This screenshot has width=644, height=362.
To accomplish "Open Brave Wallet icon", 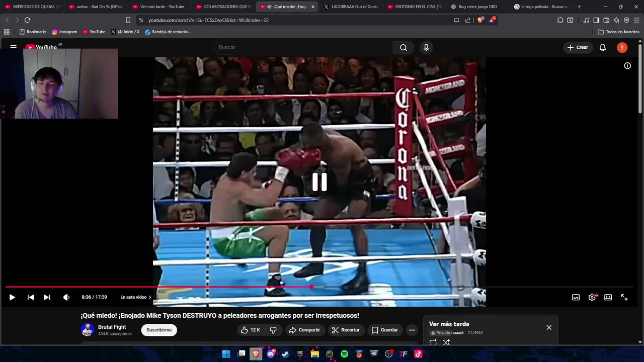I will coord(606,20).
